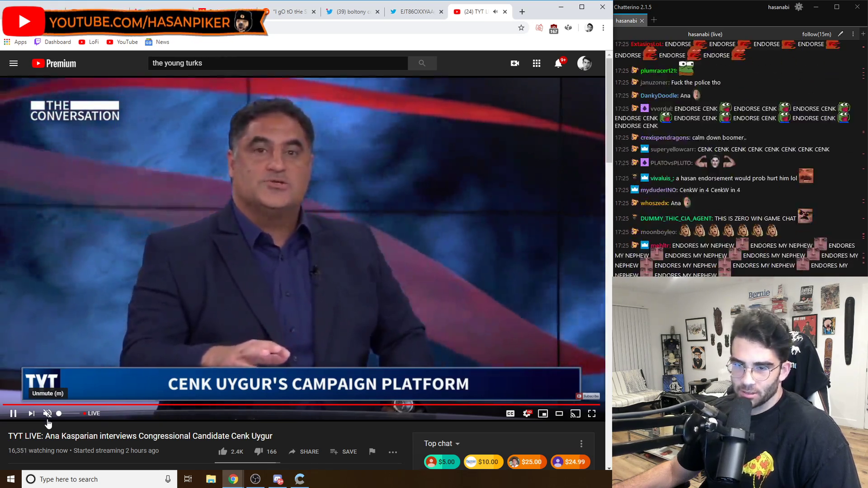This screenshot has width=868, height=488.
Task: Focus the Windows taskbar search box
Action: 99,479
